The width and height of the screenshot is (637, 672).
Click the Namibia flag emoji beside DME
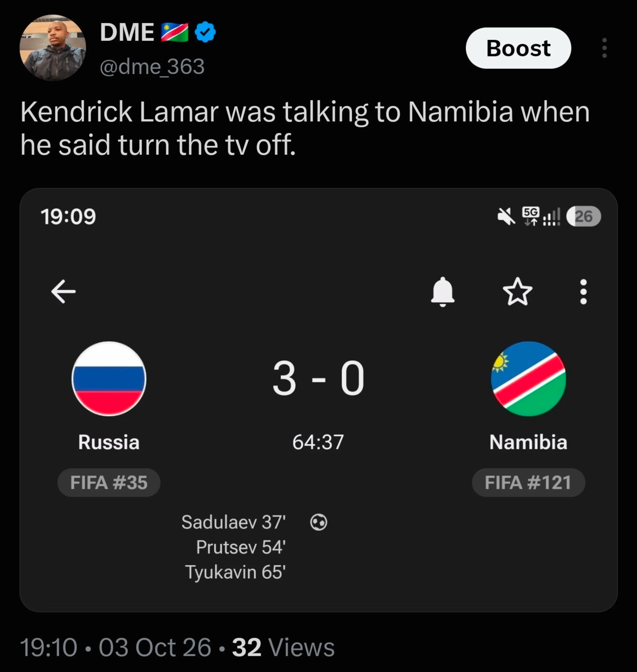(174, 32)
